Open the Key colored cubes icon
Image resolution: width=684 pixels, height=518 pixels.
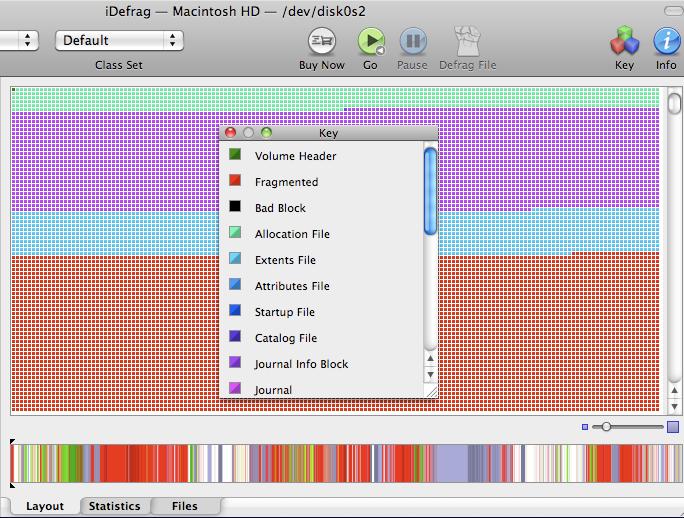click(624, 41)
